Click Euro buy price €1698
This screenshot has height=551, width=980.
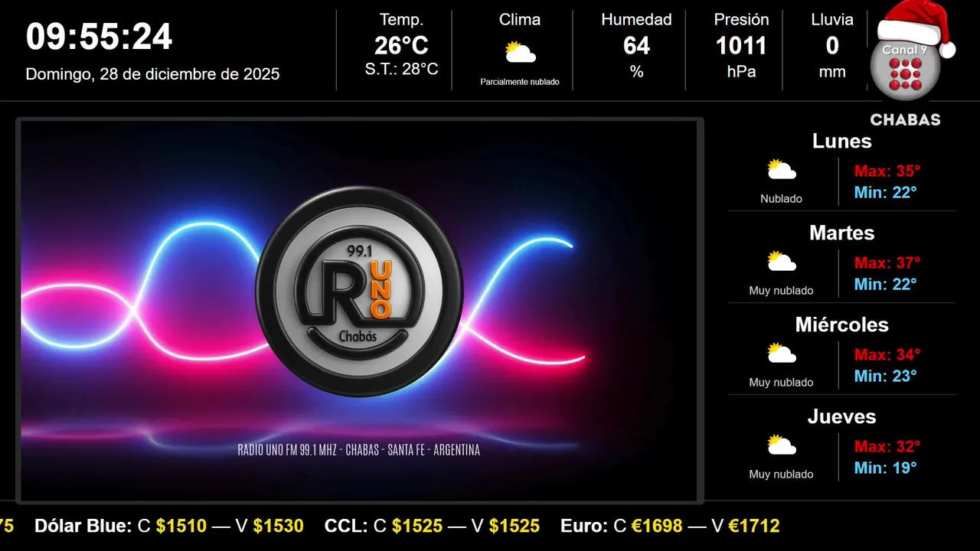[657, 526]
